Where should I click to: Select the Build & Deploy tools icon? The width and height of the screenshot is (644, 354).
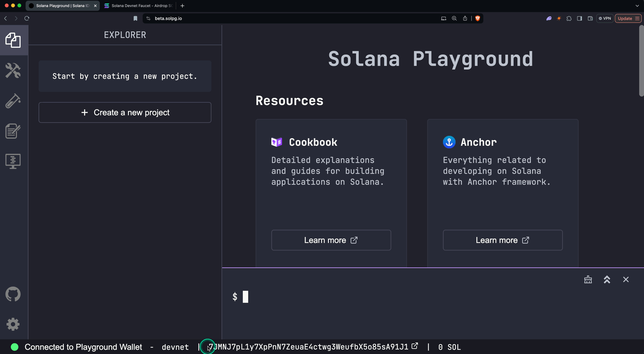point(14,71)
